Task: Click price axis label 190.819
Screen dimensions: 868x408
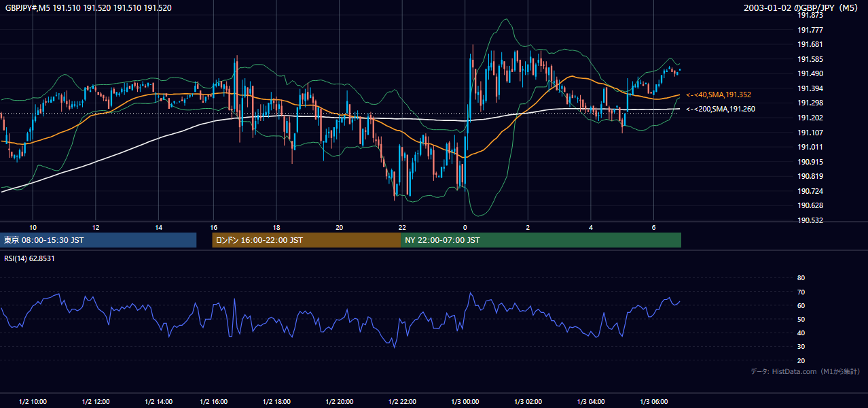Action: 810,176
